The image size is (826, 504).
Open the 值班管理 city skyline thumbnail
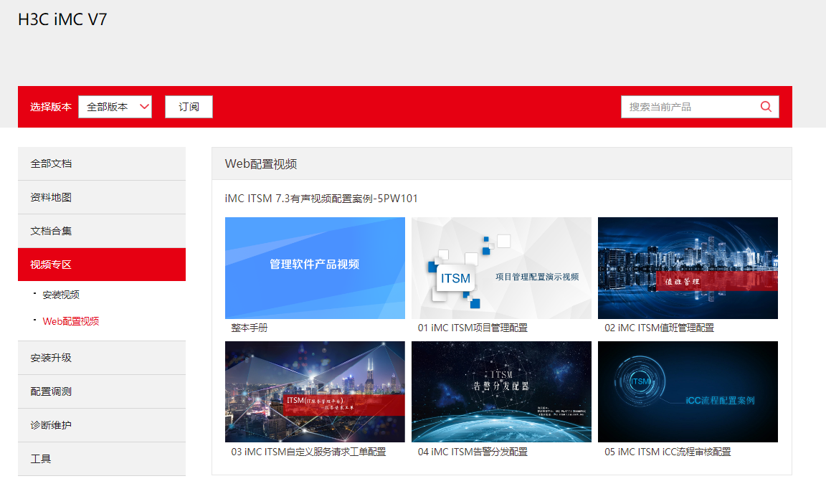click(x=688, y=267)
